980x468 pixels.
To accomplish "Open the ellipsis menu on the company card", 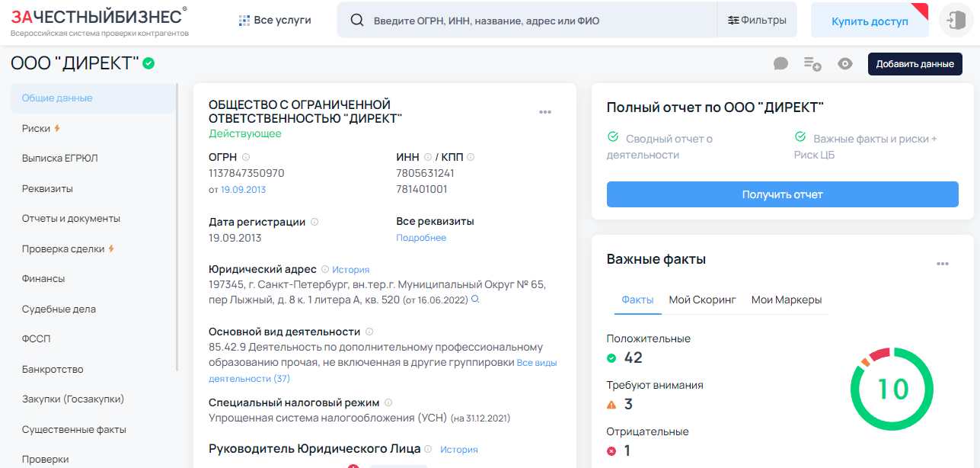I will pyautogui.click(x=545, y=111).
